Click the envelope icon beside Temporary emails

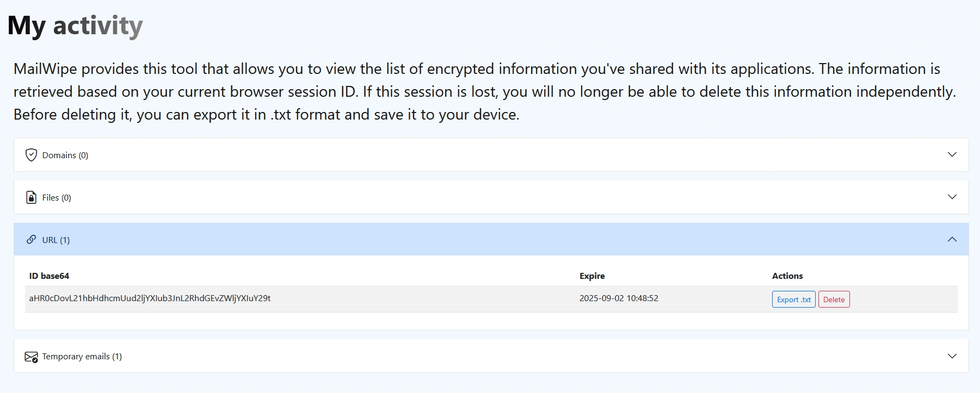coord(31,357)
